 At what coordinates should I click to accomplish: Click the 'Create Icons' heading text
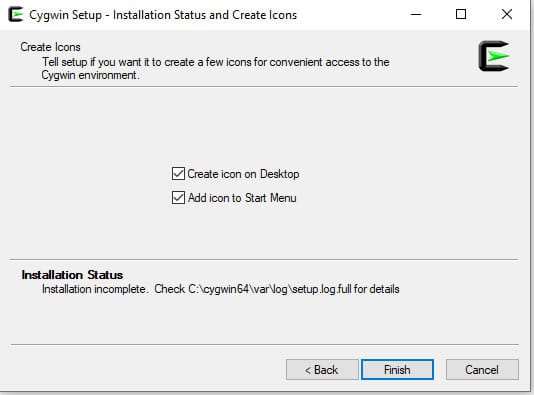tap(50, 47)
